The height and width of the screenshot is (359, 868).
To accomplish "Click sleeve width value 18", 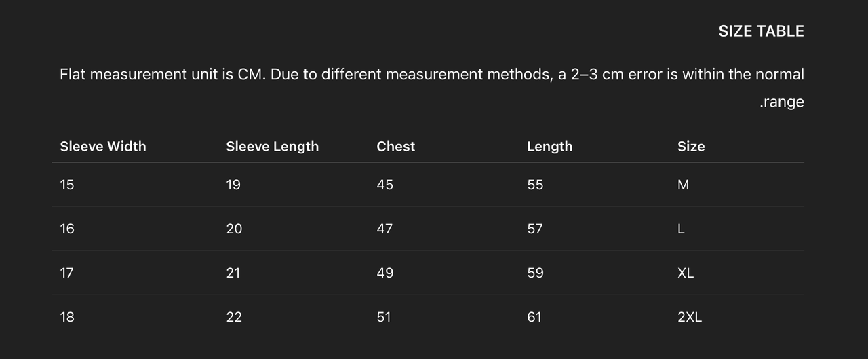I will [67, 317].
